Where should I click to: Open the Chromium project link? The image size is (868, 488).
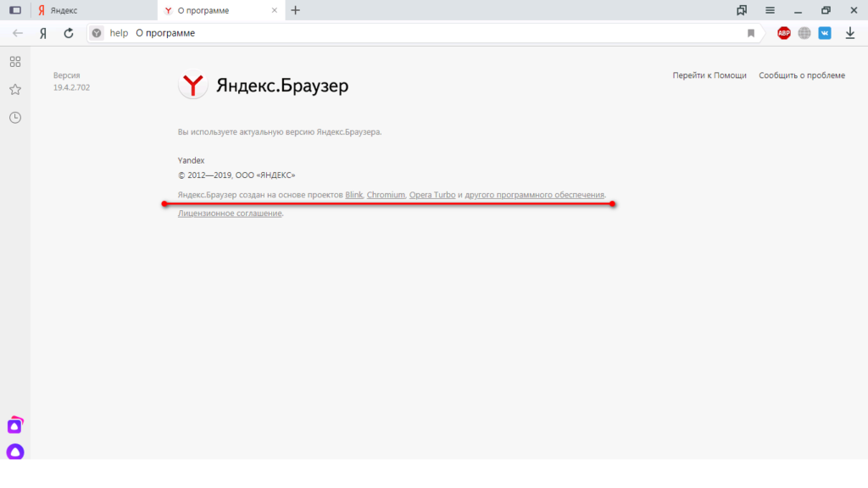pyautogui.click(x=386, y=195)
